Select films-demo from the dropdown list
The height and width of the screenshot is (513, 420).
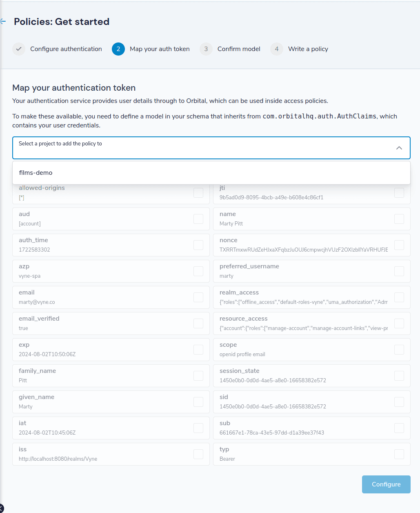tap(211, 173)
